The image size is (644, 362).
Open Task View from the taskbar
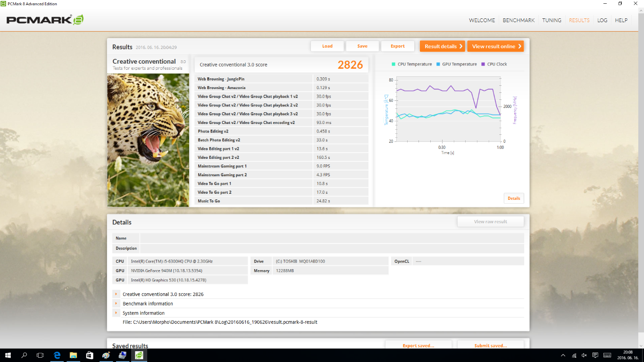(41, 355)
